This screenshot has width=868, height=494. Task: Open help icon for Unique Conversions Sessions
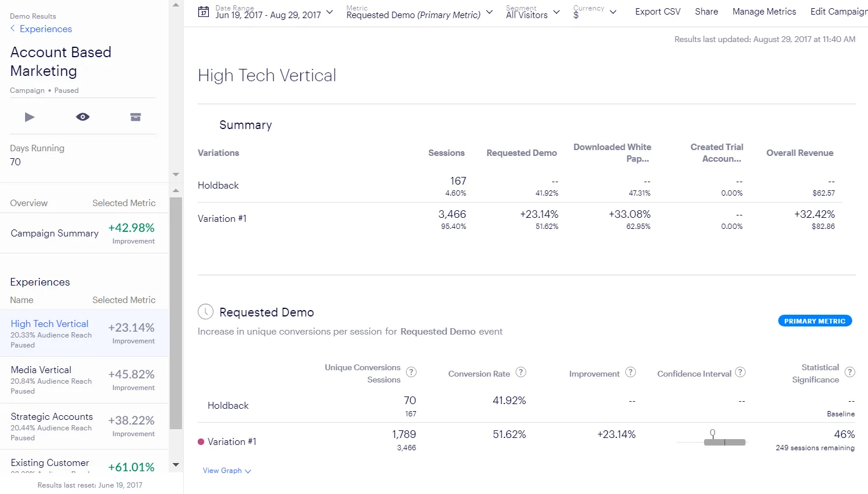click(411, 372)
